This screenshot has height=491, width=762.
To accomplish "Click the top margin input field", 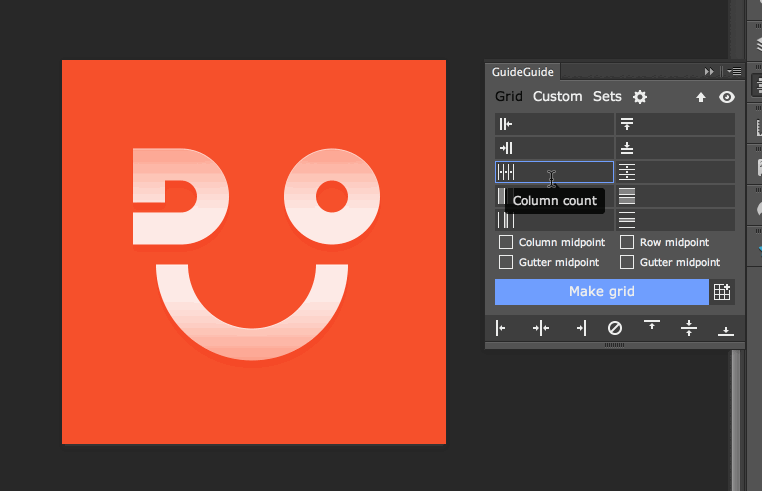I will (x=675, y=124).
